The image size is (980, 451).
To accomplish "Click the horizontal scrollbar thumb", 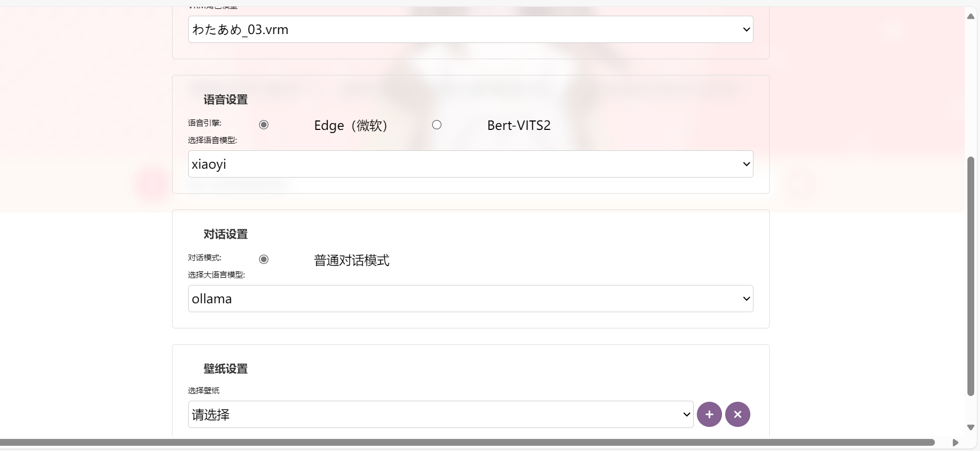I will click(x=467, y=443).
